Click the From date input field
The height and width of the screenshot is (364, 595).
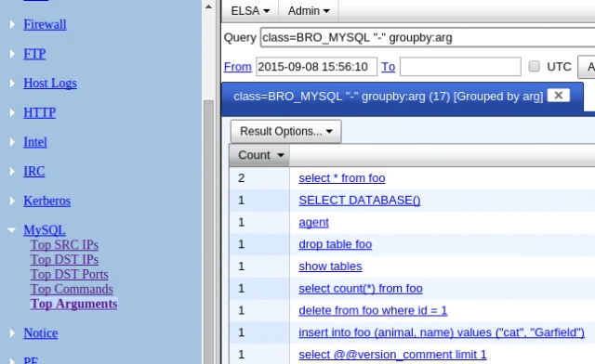(x=316, y=67)
